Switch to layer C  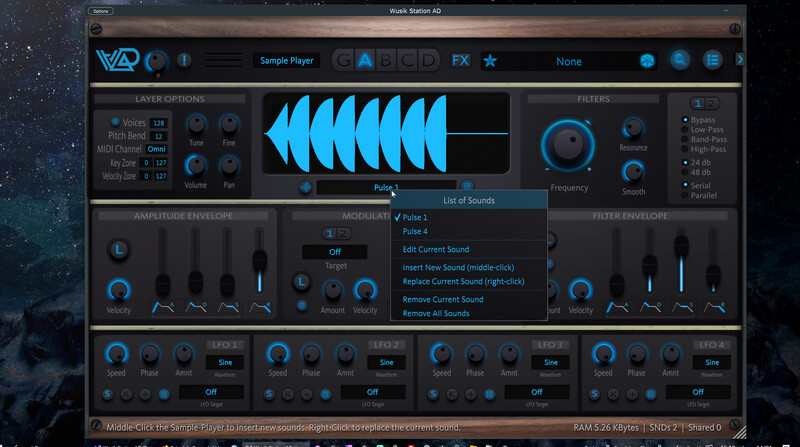[x=408, y=60]
